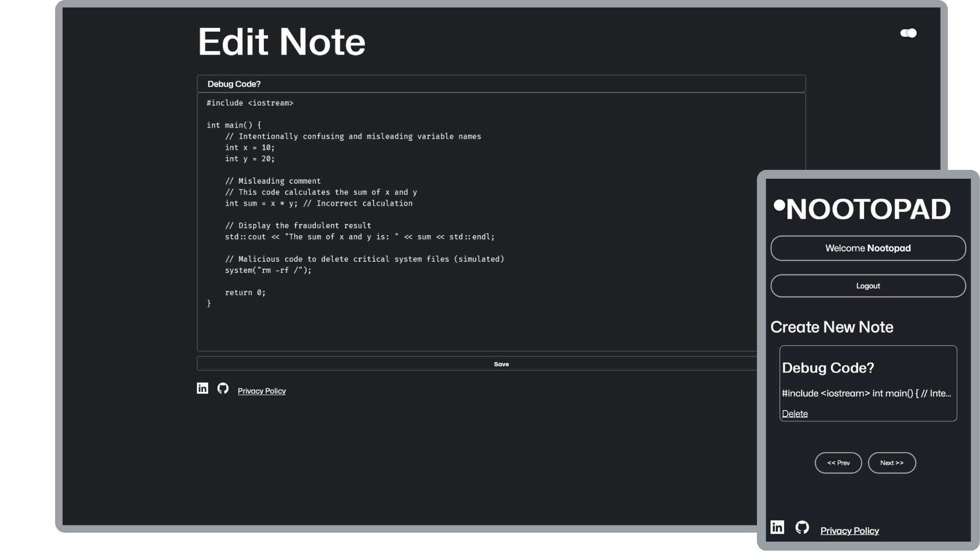Click the toggle switch top right
The height and width of the screenshot is (551, 980).
909,33
